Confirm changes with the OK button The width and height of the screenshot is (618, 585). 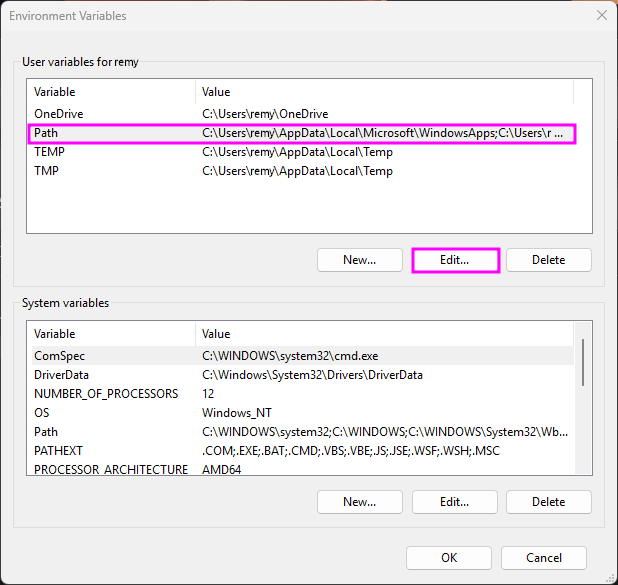449,558
